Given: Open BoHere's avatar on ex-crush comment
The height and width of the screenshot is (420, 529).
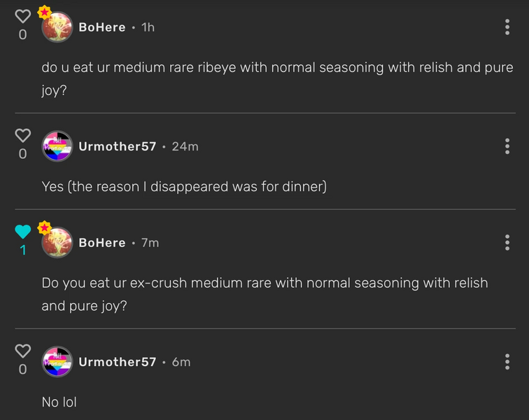Looking at the screenshot, I should 57,243.
